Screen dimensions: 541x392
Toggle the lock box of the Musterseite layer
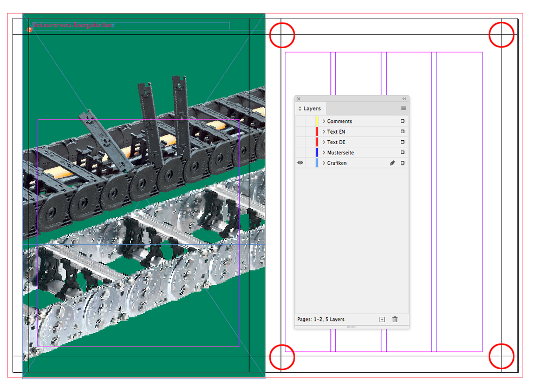coord(310,152)
